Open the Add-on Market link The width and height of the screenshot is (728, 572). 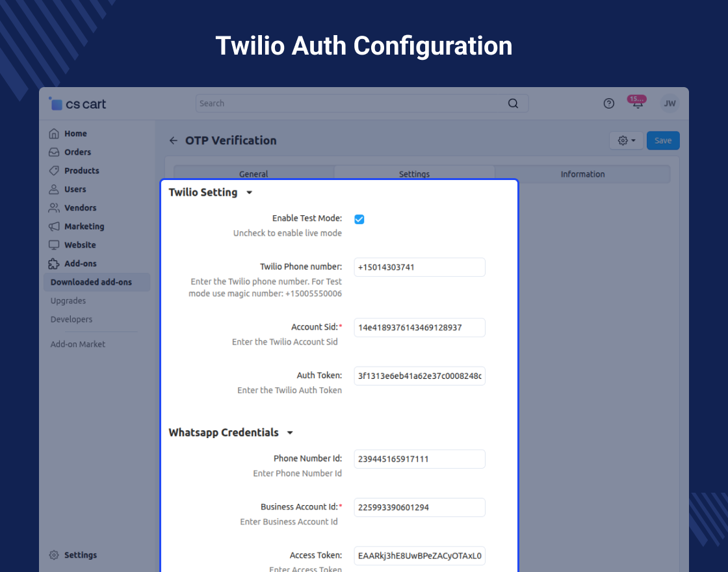pos(78,344)
